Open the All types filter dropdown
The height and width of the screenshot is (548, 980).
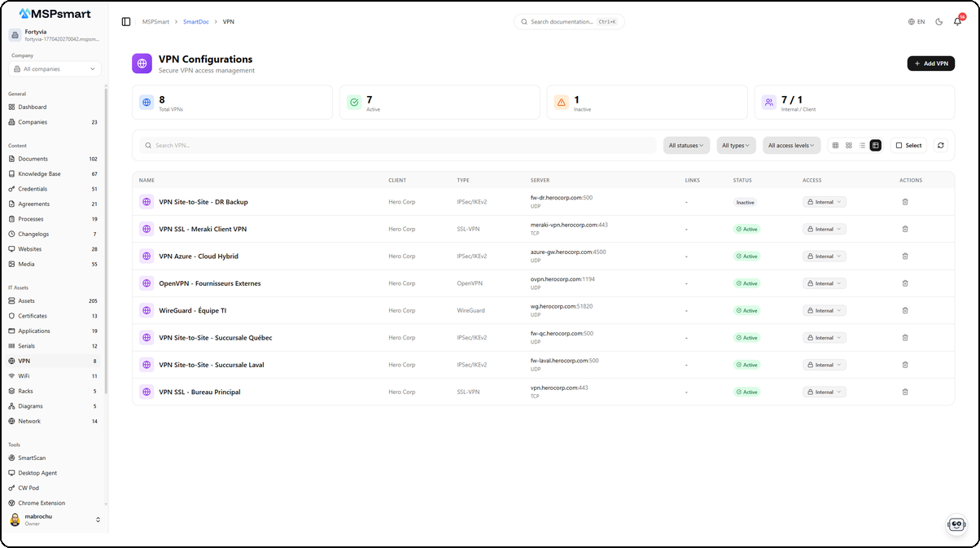click(735, 145)
